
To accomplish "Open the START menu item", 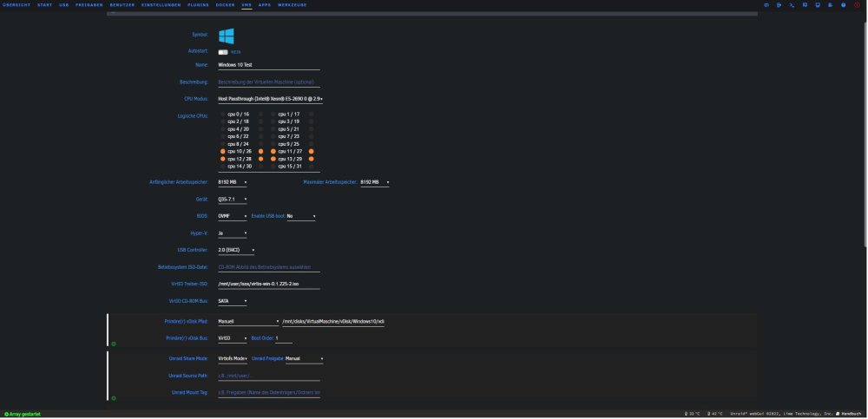I will click(x=45, y=5).
